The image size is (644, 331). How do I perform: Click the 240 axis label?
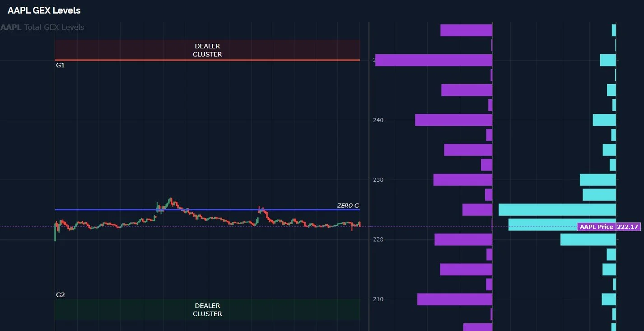[x=378, y=120]
